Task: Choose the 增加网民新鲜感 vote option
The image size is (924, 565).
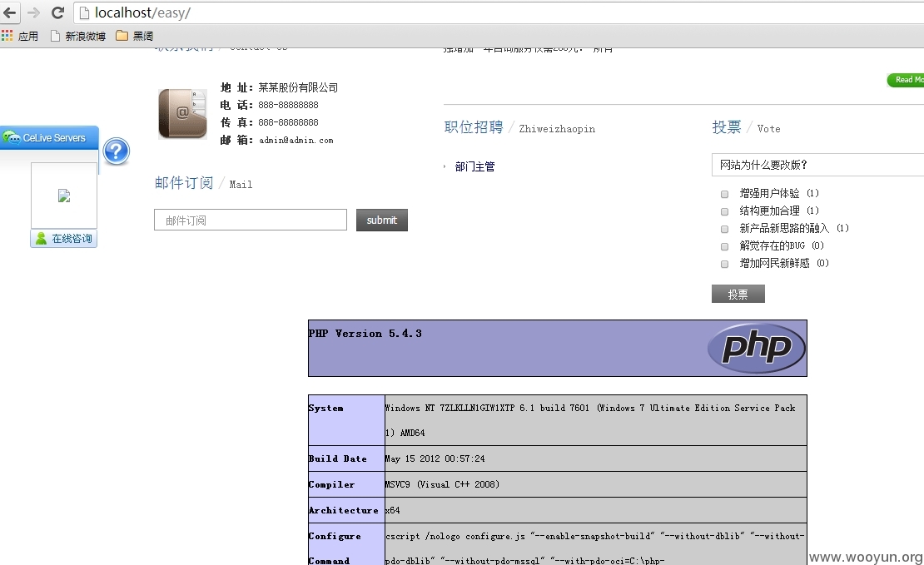Action: (725, 264)
